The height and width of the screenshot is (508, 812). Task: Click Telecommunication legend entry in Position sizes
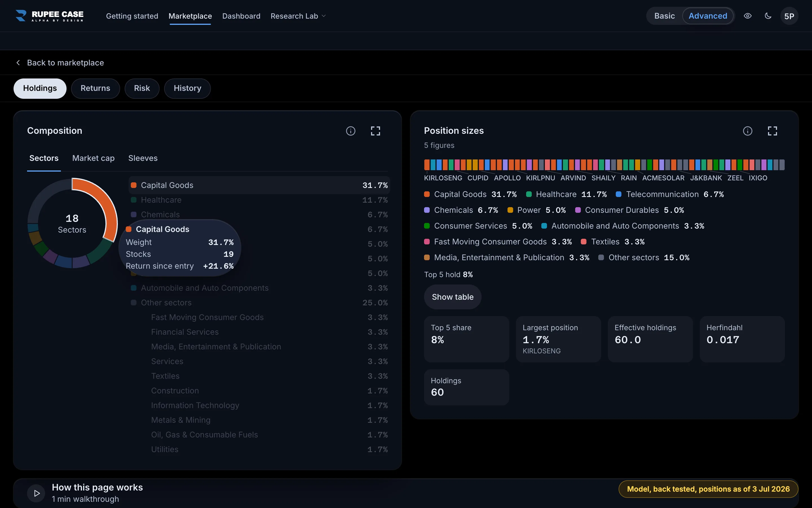670,194
